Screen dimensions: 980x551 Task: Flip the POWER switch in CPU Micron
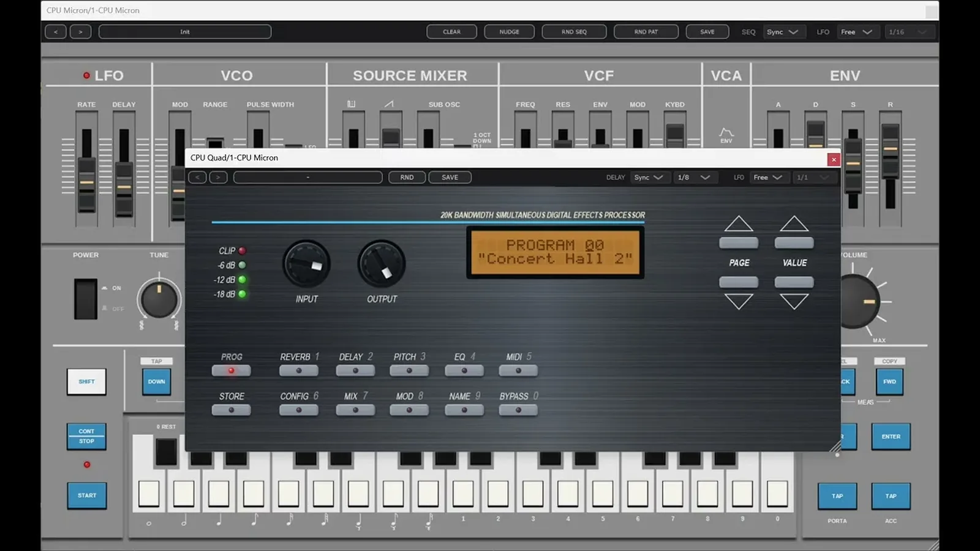pos(86,299)
